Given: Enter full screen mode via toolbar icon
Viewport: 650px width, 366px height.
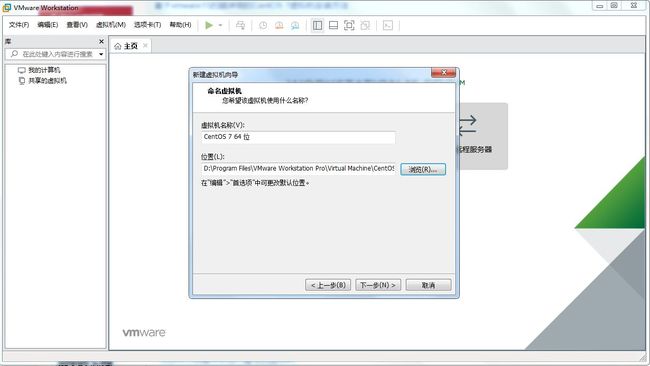Looking at the screenshot, I should pyautogui.click(x=349, y=25).
